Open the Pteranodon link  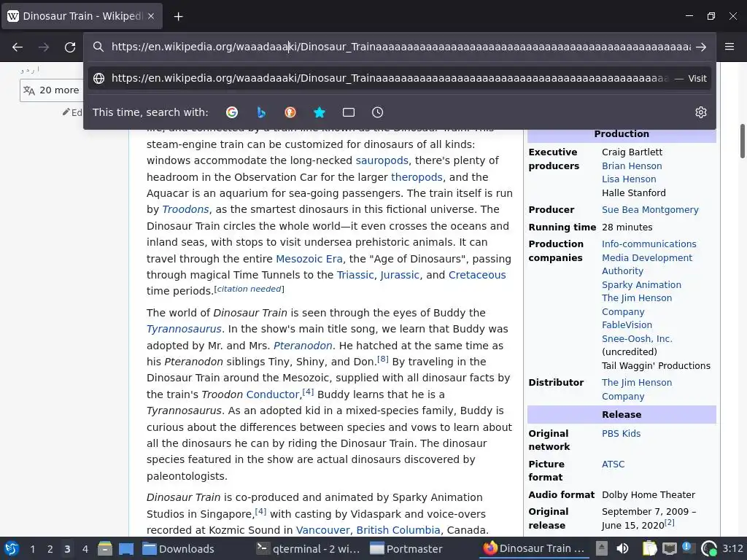point(303,346)
